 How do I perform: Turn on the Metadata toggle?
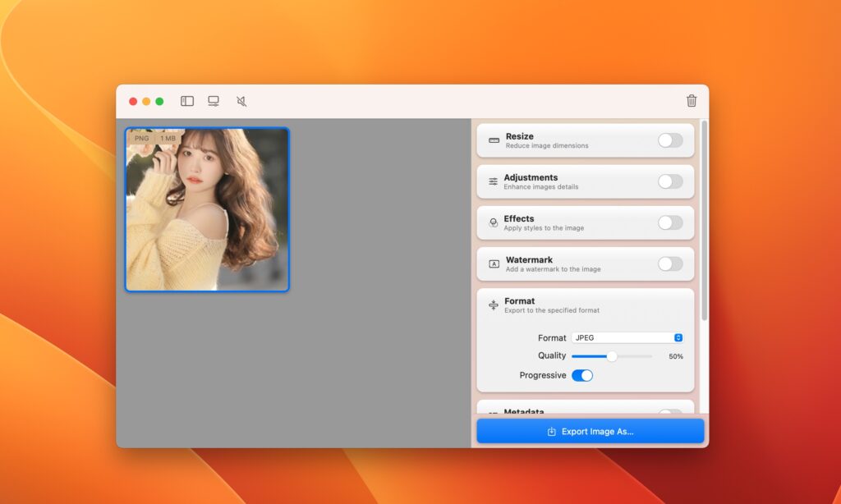point(670,413)
